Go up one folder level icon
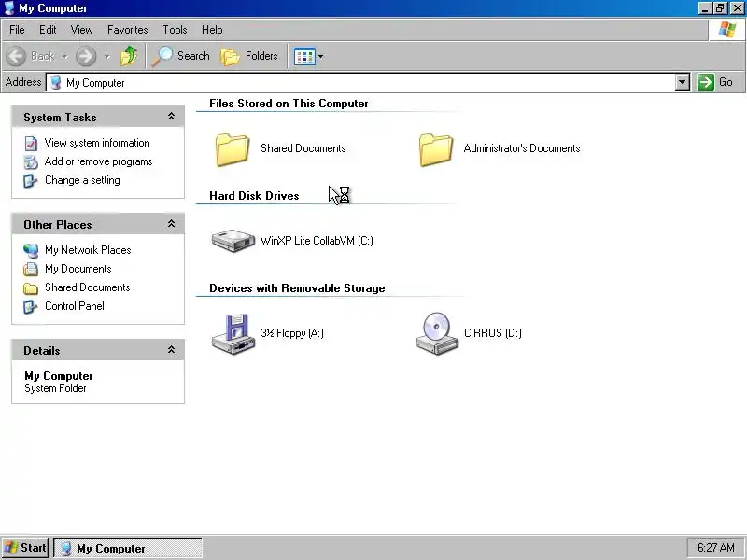Image resolution: width=747 pixels, height=560 pixels. click(x=129, y=56)
